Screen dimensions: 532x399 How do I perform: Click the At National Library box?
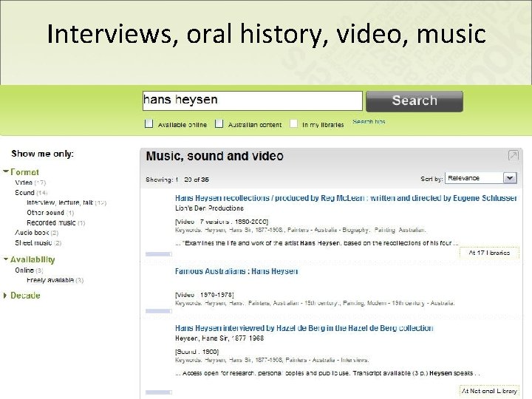tap(489, 391)
